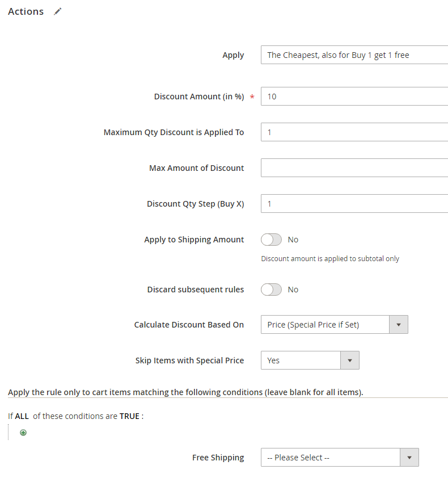Click the pencil edit icon beside Actions

[x=58, y=11]
